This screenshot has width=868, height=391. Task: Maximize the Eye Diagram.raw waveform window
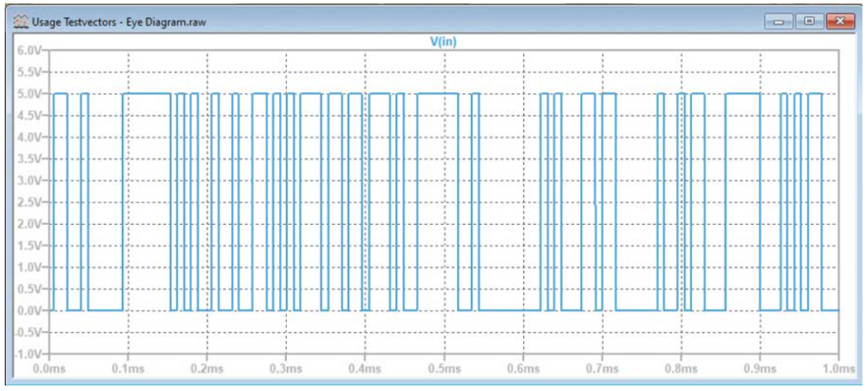(x=809, y=22)
